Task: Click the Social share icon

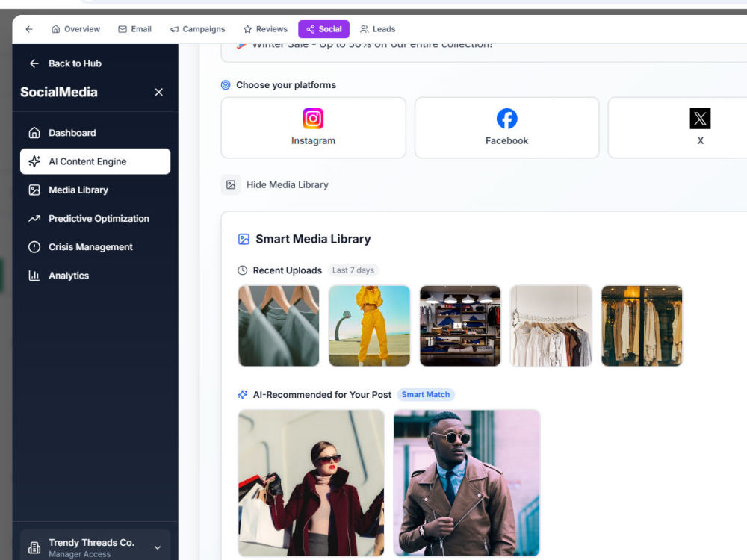Action: tap(311, 29)
